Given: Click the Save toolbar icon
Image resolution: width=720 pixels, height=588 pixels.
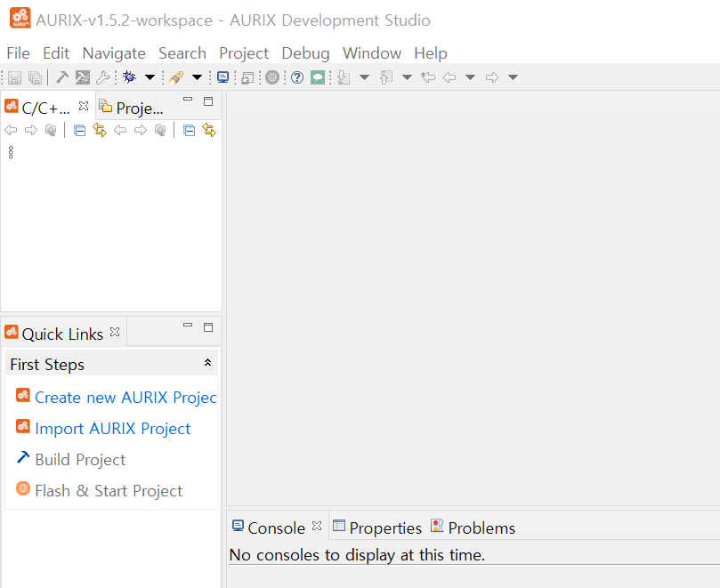Looking at the screenshot, I should [x=15, y=77].
